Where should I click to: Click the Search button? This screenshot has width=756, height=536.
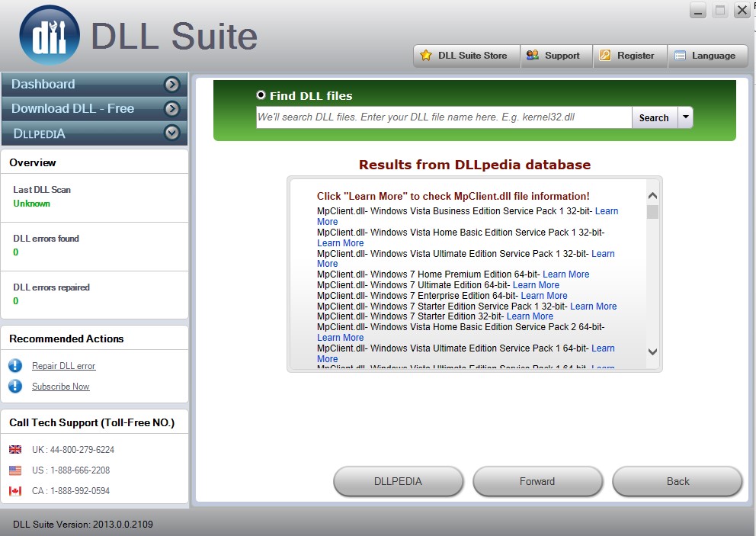point(654,117)
